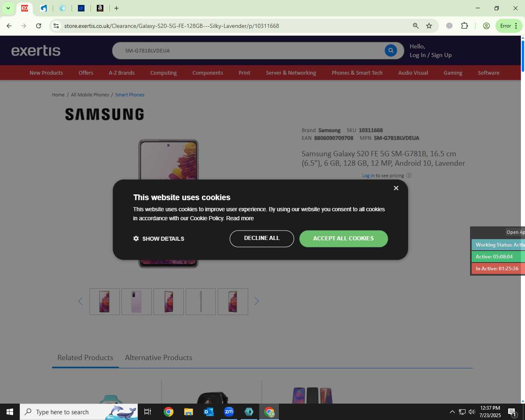Open site information icon in address bar
Viewport: 525px width, 420px height.
point(56,26)
